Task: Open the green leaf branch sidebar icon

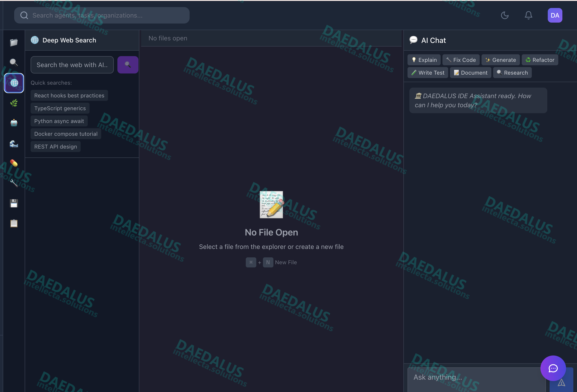Action: click(14, 103)
